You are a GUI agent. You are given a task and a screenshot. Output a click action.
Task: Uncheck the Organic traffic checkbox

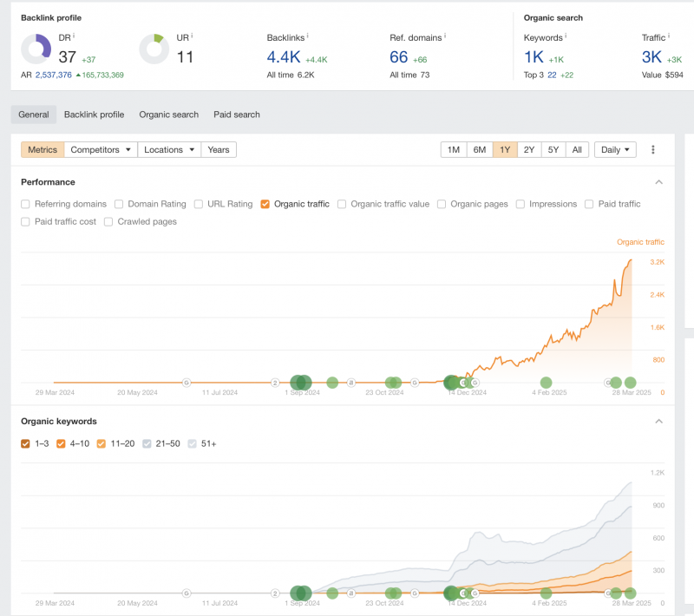[265, 205]
